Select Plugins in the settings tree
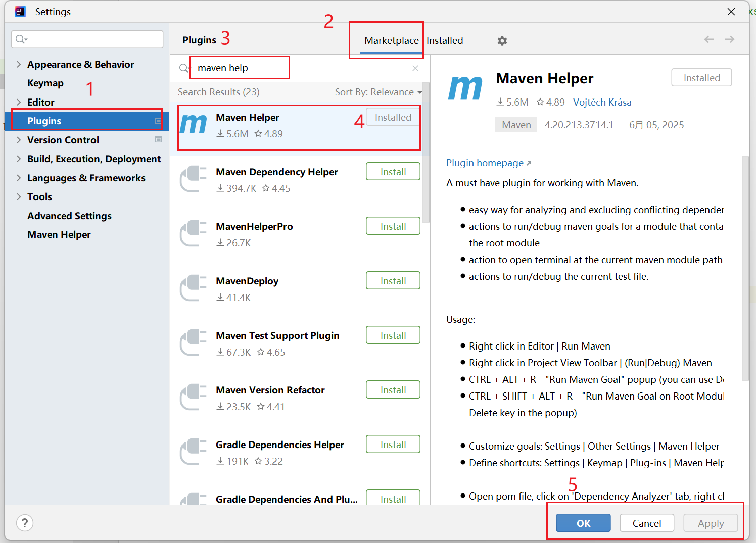756x543 pixels. click(87, 121)
